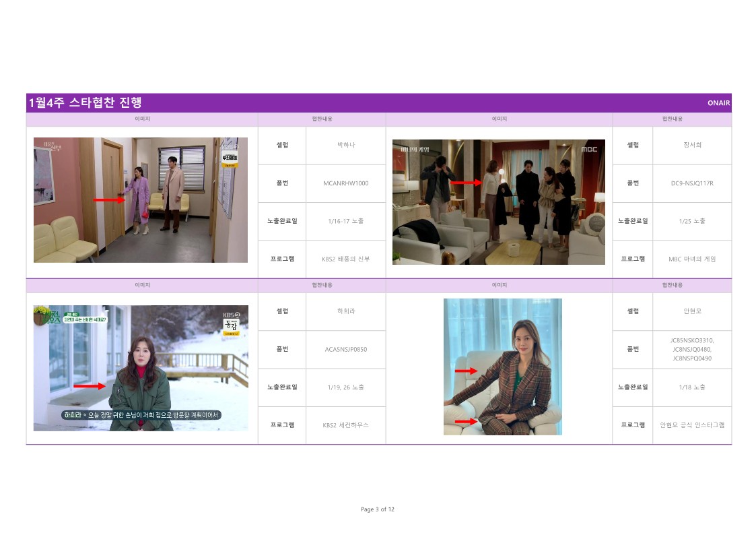The image size is (756, 535).
Task: Select product code 'DC9-NSJQ117R'
Action: coord(692,183)
